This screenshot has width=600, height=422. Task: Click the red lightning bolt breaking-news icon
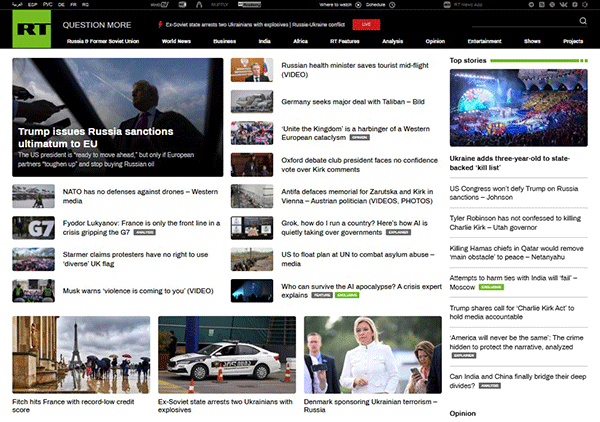click(x=160, y=24)
